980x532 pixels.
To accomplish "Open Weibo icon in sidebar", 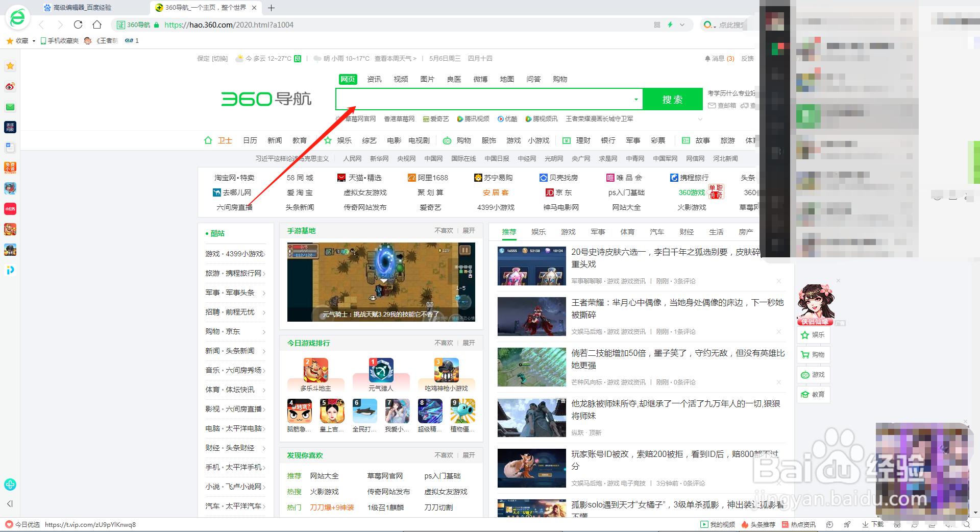I will [10, 86].
